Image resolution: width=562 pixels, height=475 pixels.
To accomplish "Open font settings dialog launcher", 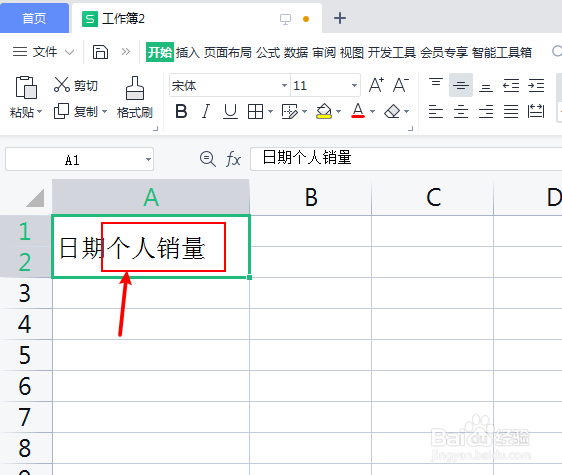I will (x=411, y=128).
